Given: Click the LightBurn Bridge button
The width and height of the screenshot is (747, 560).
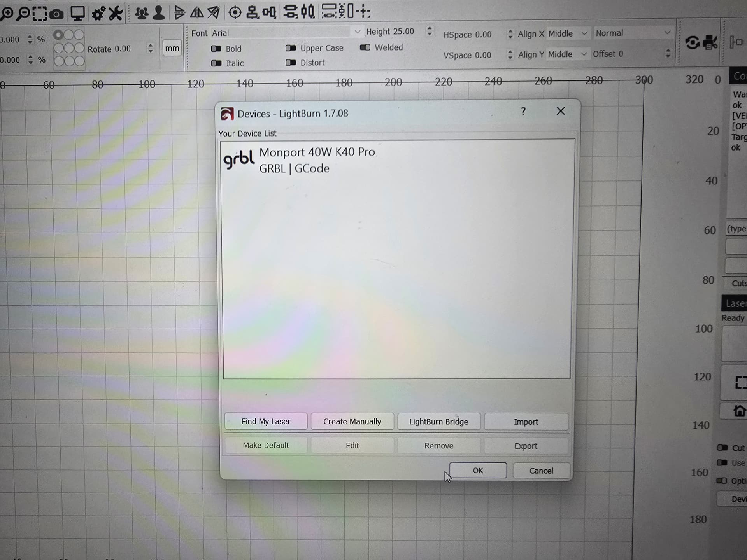Looking at the screenshot, I should tap(439, 422).
